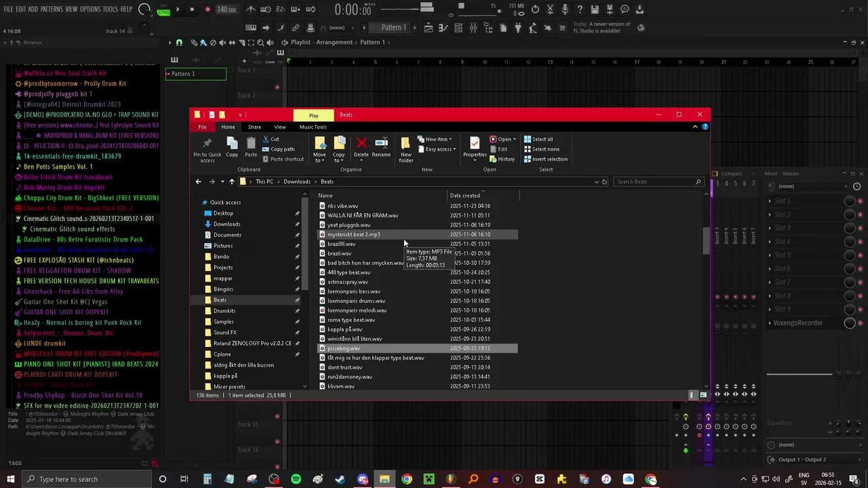Screen dimensions: 868x488
Task: Click FL Studio record button
Action: tap(208, 9)
